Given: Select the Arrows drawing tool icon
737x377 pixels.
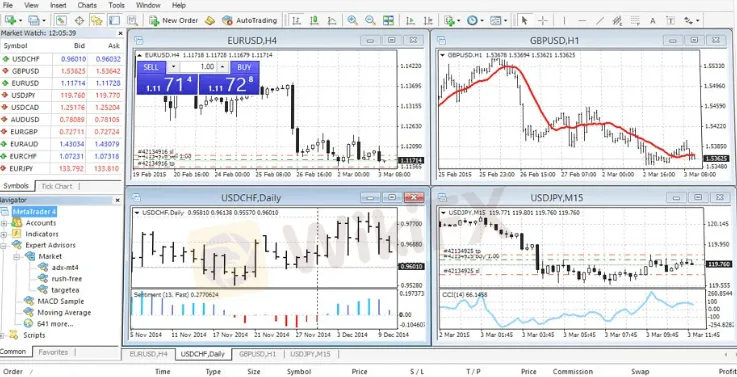Looking at the screenshot, I should pos(689,20).
